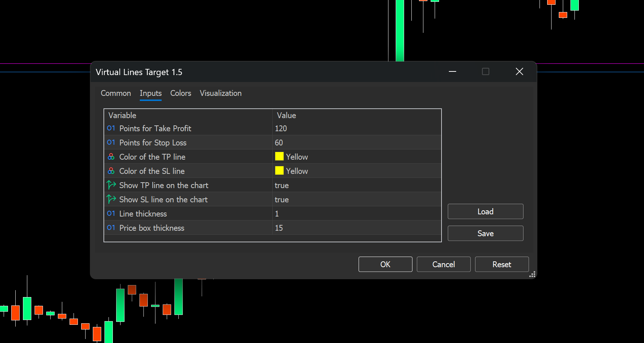Open the SL line Yellow color dropdown
This screenshot has width=644, height=343.
[297, 171]
